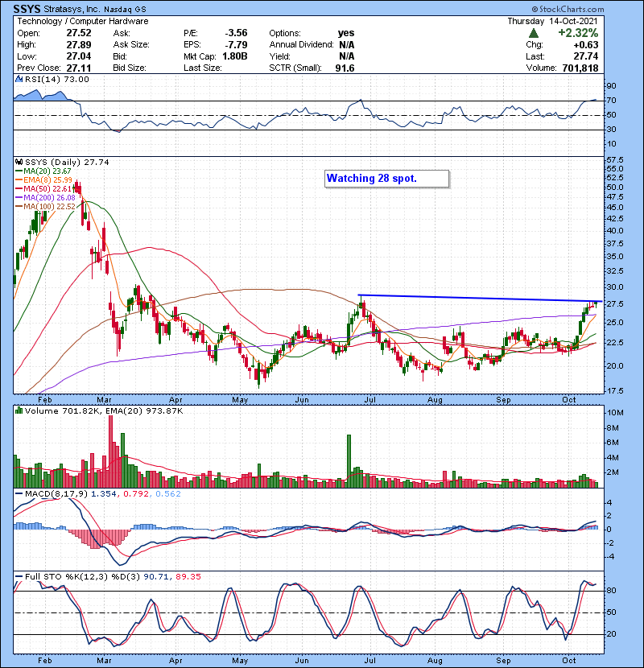
Task: Click the +2.32% percent change value
Action: (578, 33)
